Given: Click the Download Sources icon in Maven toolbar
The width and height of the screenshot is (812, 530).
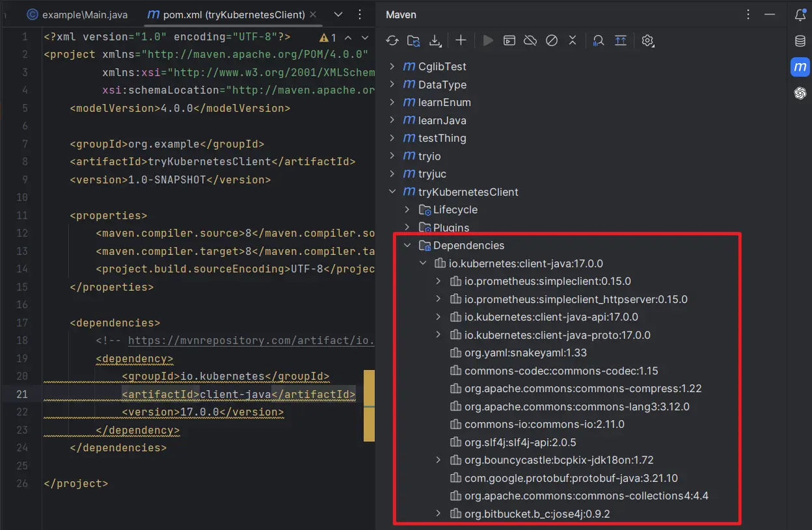Looking at the screenshot, I should pos(435,40).
